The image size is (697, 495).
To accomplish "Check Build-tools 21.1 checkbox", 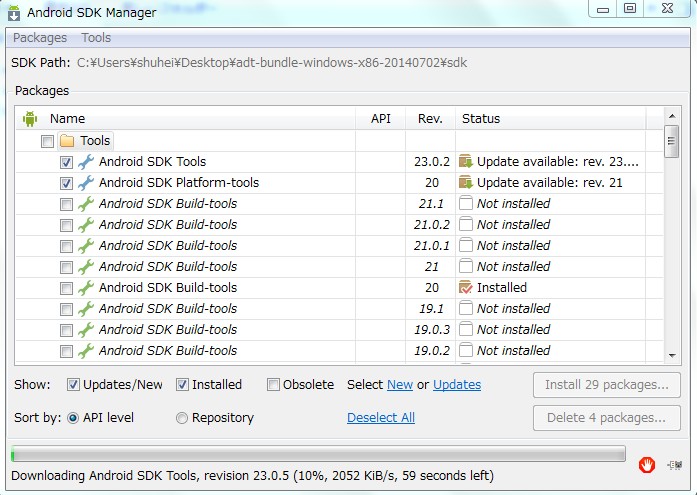I will tap(66, 204).
